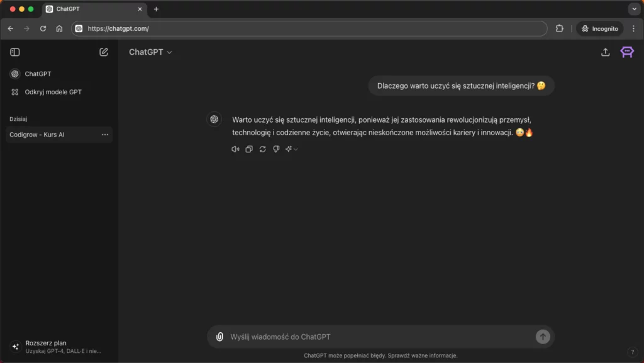This screenshot has height=363, width=644.
Task: Click the help question mark button
Action: click(x=632, y=352)
